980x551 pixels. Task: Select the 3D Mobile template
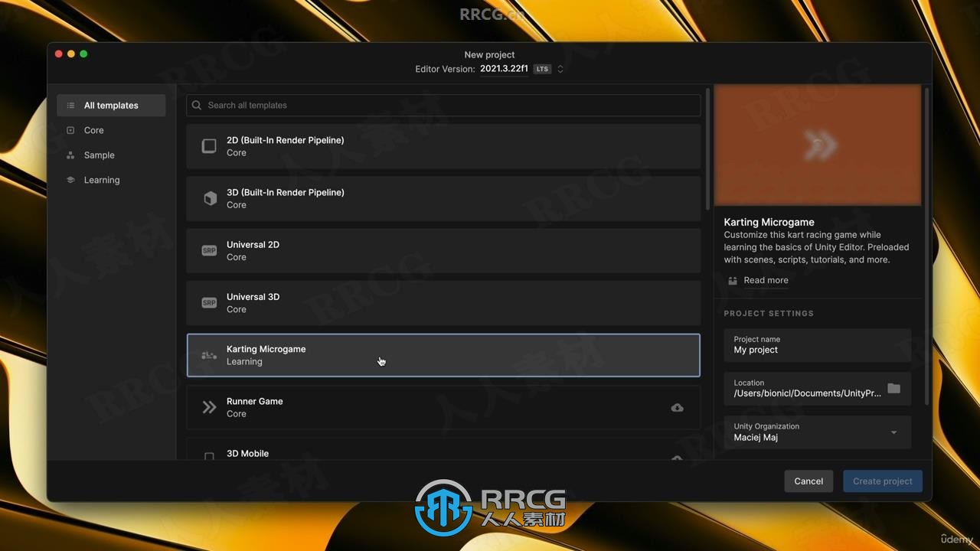(443, 448)
